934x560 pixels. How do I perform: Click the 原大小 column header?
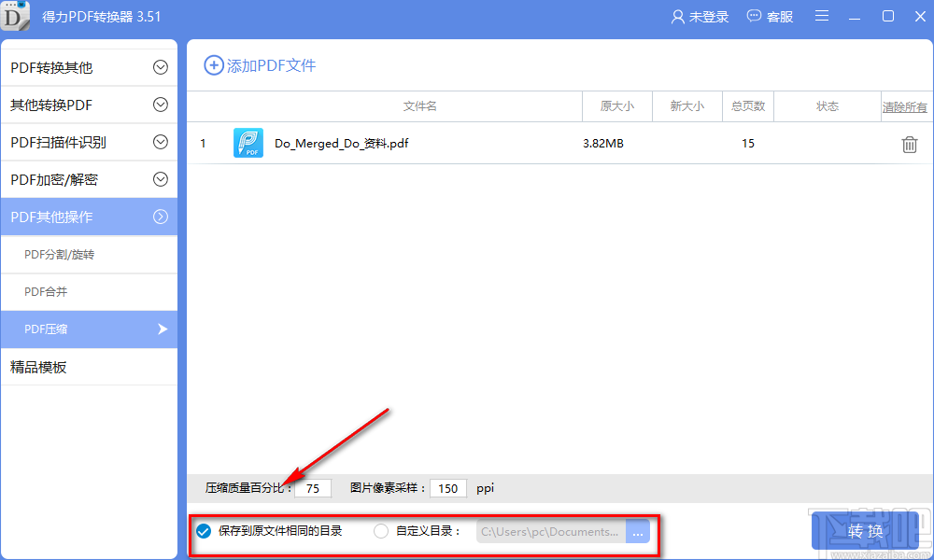coord(617,105)
